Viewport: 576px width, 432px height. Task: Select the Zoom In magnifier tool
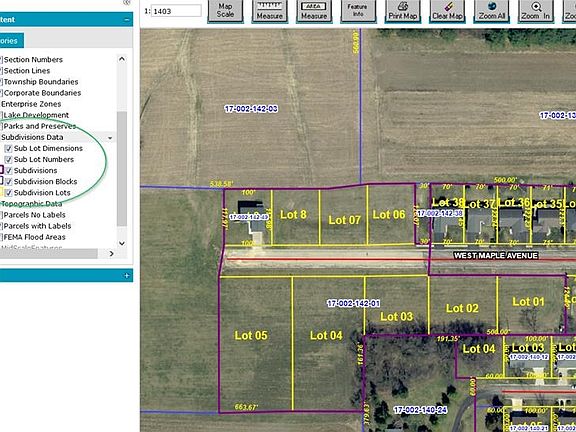[536, 11]
